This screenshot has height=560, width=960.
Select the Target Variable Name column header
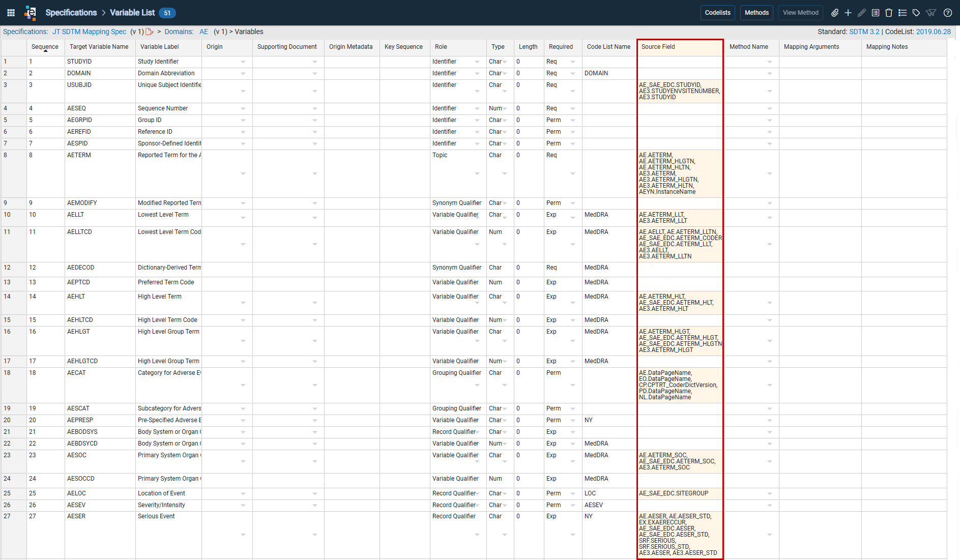click(99, 47)
